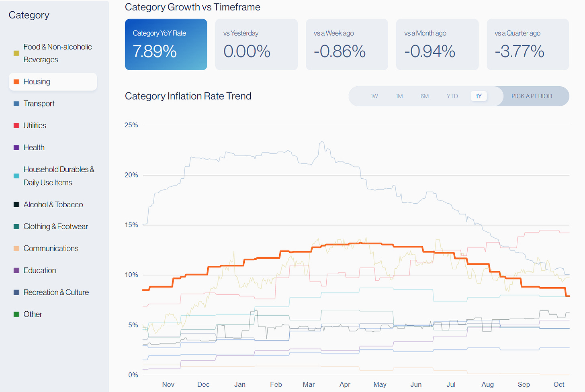Click the Mar x-axis label

[309, 385]
